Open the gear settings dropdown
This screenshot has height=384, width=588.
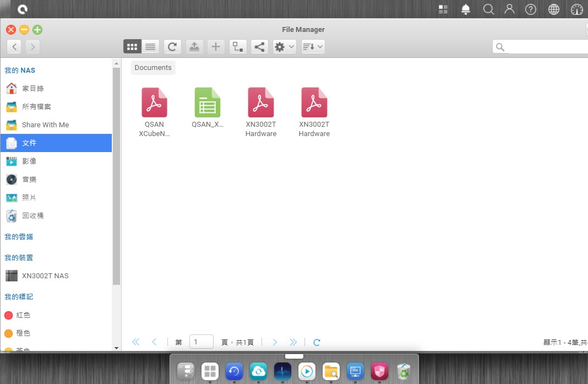coord(284,46)
